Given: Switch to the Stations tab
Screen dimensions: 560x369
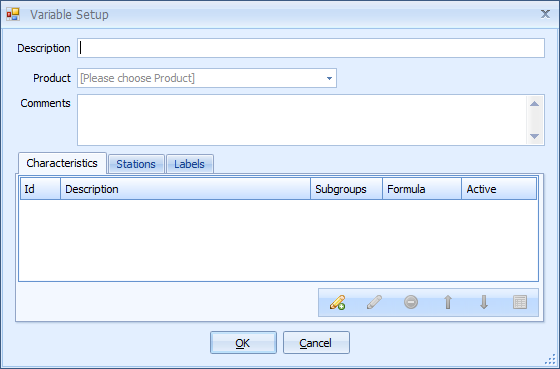Looking at the screenshot, I should [136, 164].
